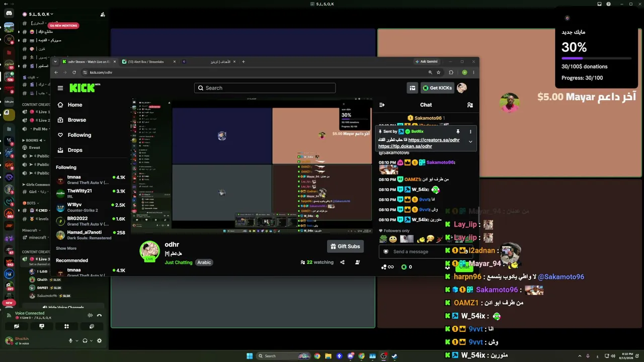644x362 pixels.
Task: Go to Kick logo homepage
Action: (x=84, y=88)
